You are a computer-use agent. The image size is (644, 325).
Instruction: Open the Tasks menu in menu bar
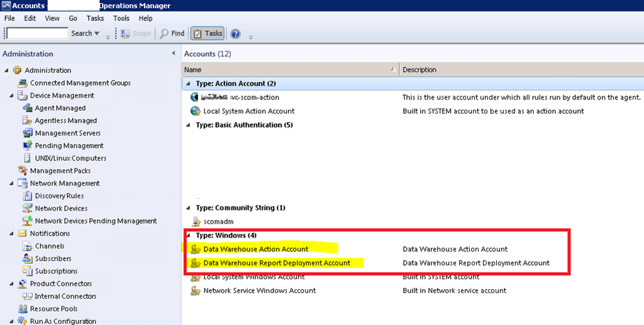[95, 18]
